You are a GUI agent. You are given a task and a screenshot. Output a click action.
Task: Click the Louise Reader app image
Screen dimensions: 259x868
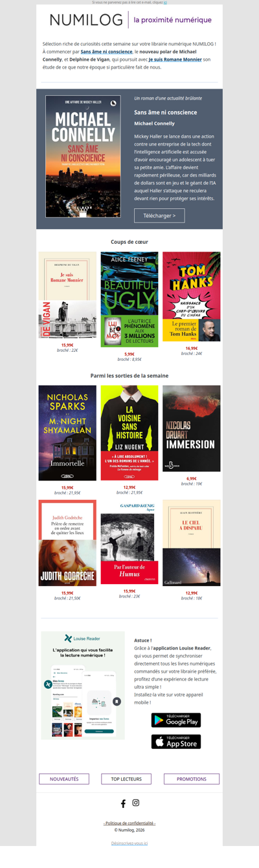[x=83, y=686]
